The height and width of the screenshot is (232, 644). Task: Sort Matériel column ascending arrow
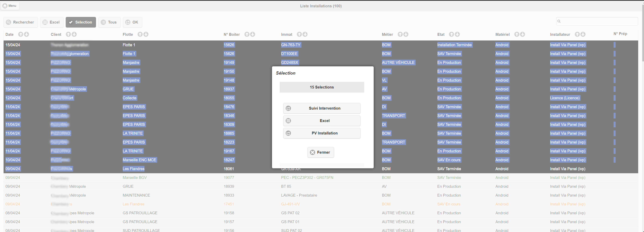click(517, 34)
